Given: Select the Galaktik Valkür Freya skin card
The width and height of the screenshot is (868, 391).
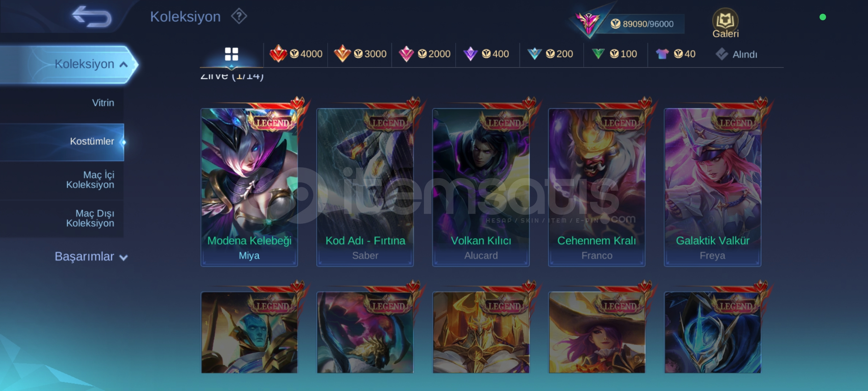Looking at the screenshot, I should 712,188.
